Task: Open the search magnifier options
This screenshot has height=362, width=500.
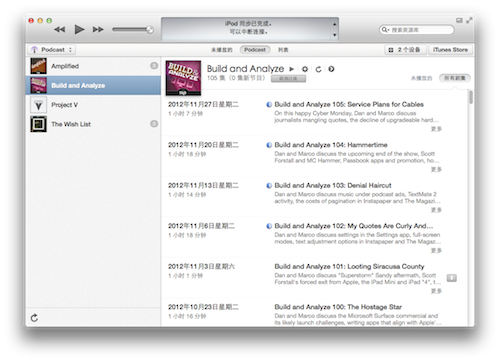Action: click(x=385, y=30)
